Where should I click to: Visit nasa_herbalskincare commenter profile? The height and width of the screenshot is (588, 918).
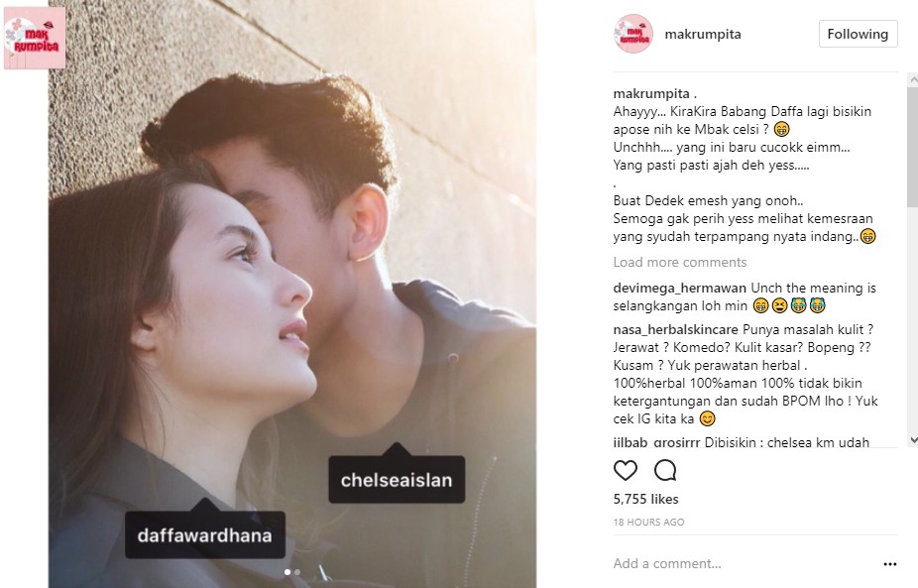coord(676,330)
